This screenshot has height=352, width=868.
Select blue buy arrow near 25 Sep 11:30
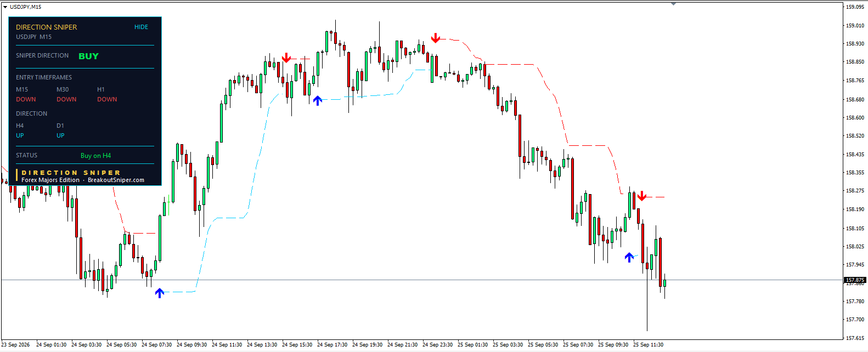[x=629, y=257]
